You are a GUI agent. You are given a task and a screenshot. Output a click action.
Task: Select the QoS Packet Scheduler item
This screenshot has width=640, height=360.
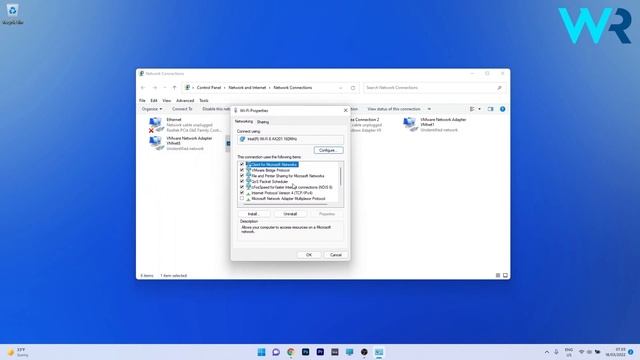coord(269,181)
